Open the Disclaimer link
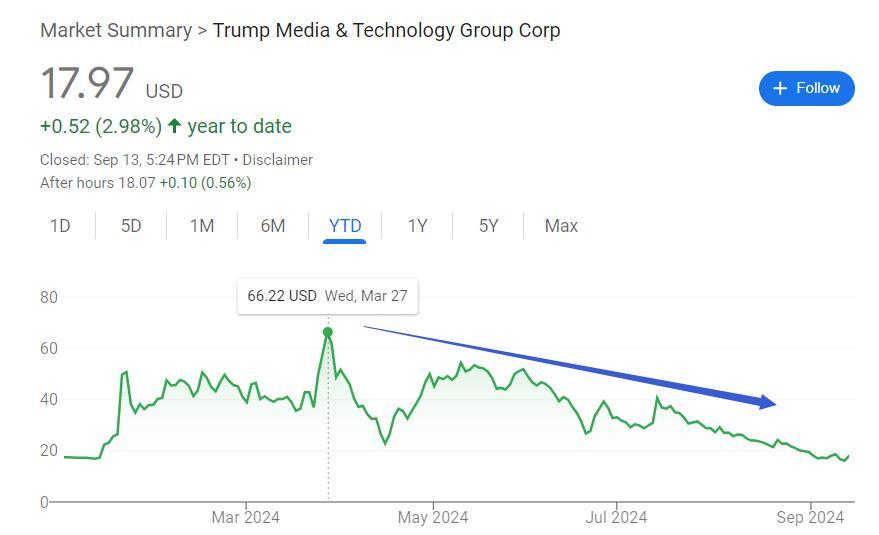The image size is (879, 535). click(x=277, y=160)
